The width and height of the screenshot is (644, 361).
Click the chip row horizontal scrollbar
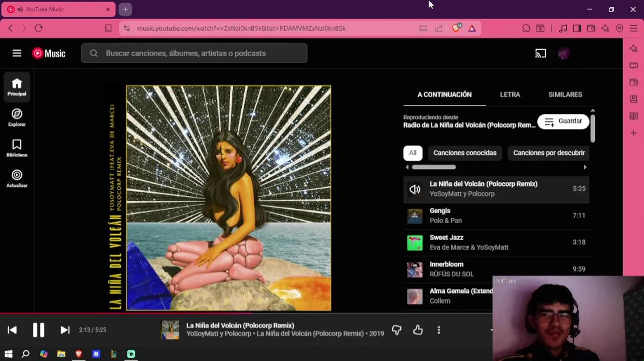[x=433, y=167]
